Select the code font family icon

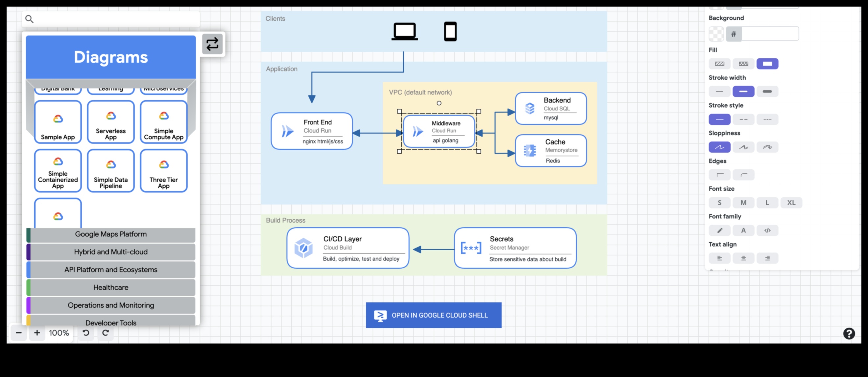pyautogui.click(x=767, y=230)
